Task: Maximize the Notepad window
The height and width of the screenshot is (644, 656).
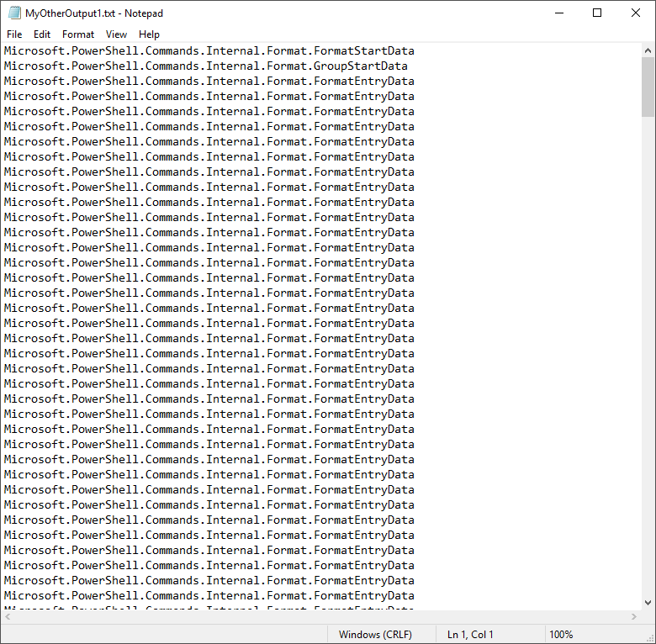Action: pos(597,13)
